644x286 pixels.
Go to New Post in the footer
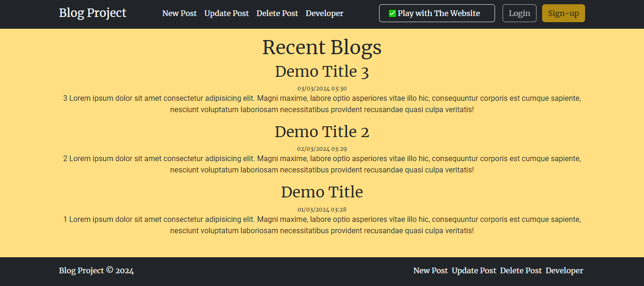point(430,270)
